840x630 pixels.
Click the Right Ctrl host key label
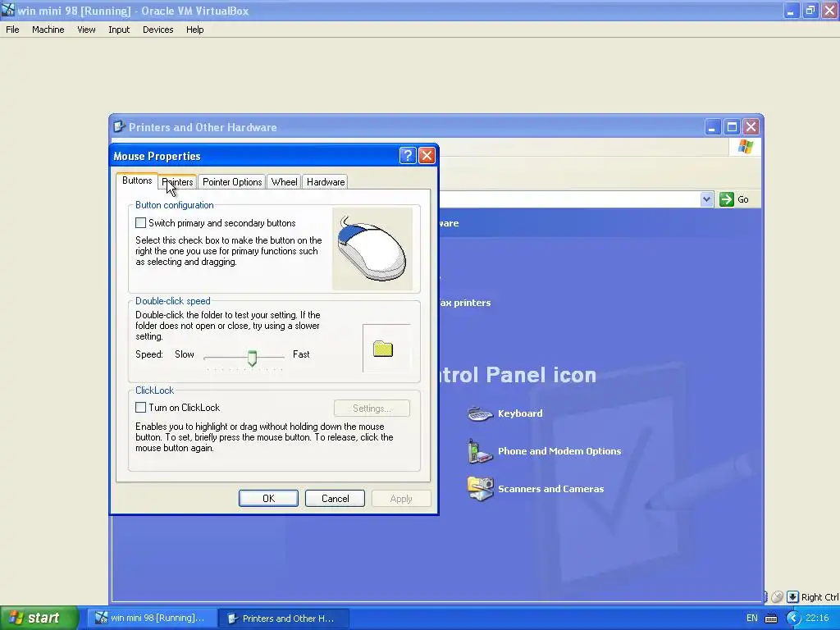[x=819, y=597]
